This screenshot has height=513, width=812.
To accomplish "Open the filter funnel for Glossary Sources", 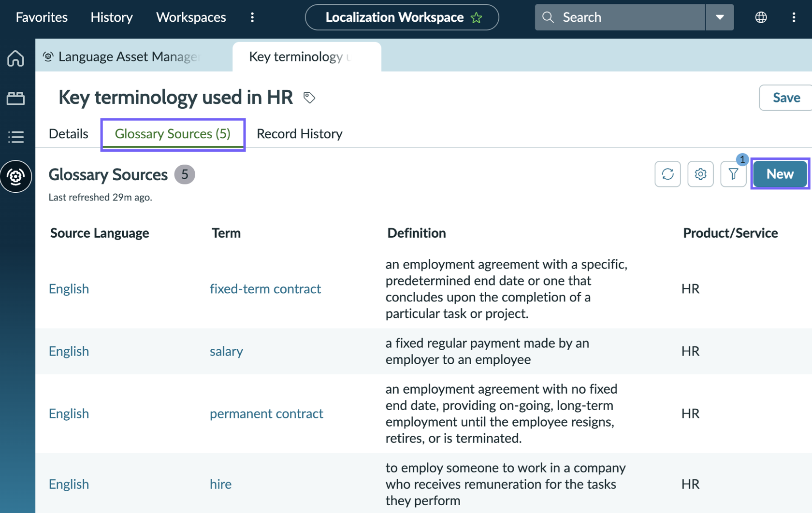I will pyautogui.click(x=733, y=174).
